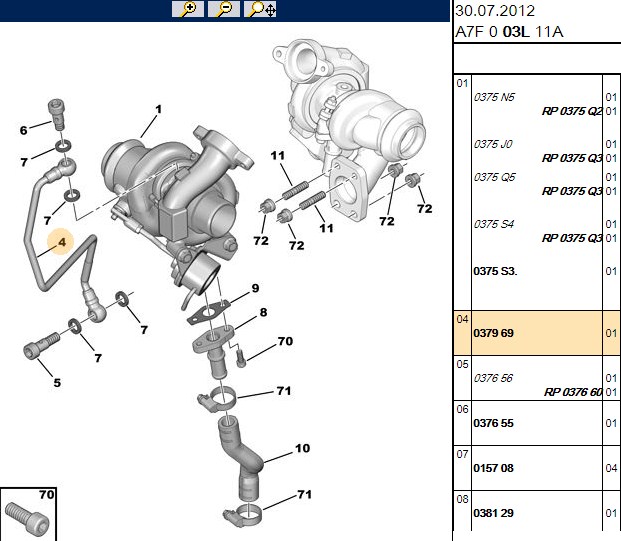Click superseded part 0375 Q5
621x541 pixels.
tap(494, 177)
